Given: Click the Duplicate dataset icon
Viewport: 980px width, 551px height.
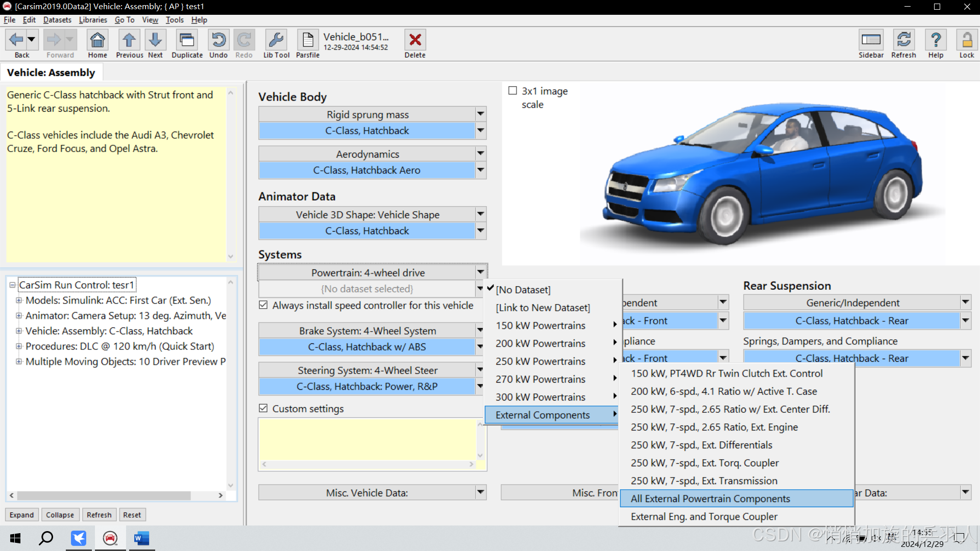Looking at the screenshot, I should [187, 40].
